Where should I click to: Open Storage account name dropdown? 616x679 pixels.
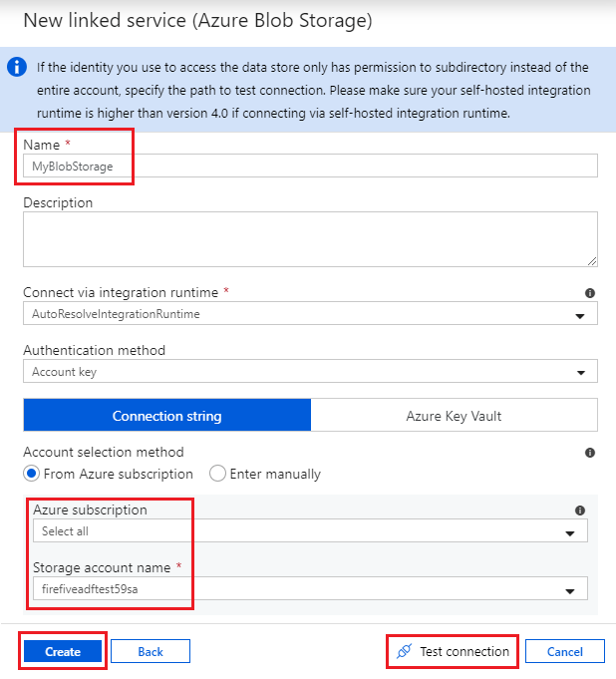click(570, 590)
